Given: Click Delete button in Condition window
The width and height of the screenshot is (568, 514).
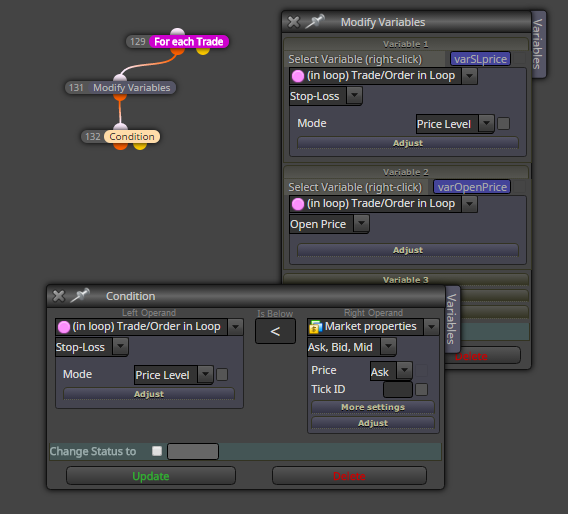Looking at the screenshot, I should pos(349,476).
